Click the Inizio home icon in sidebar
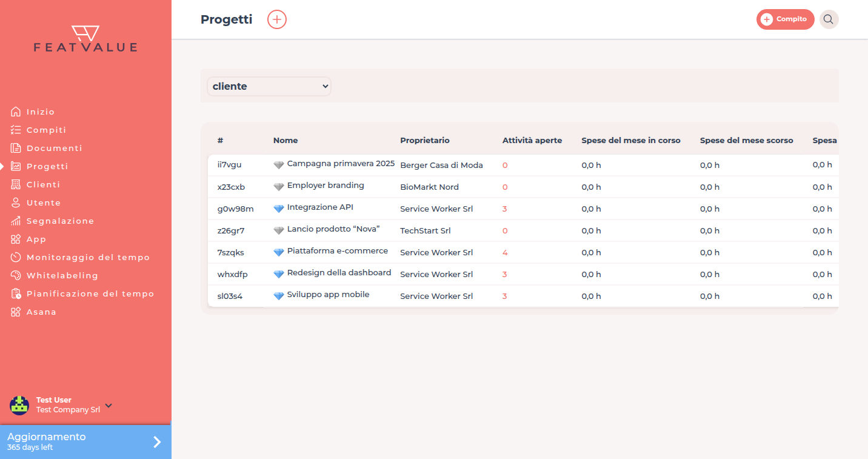The width and height of the screenshot is (868, 459). pyautogui.click(x=16, y=112)
